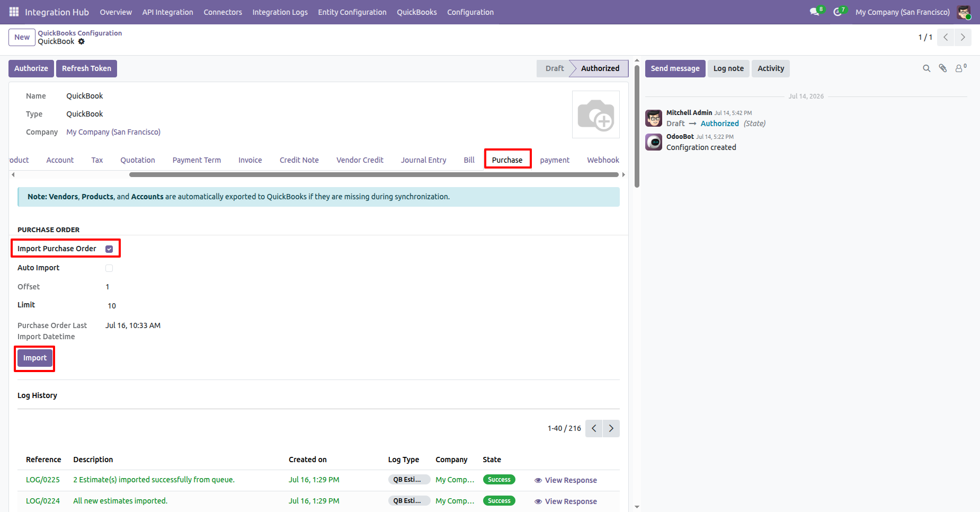The height and width of the screenshot is (512, 980).
Task: Switch to the Vendor Credit tab
Action: pyautogui.click(x=360, y=160)
